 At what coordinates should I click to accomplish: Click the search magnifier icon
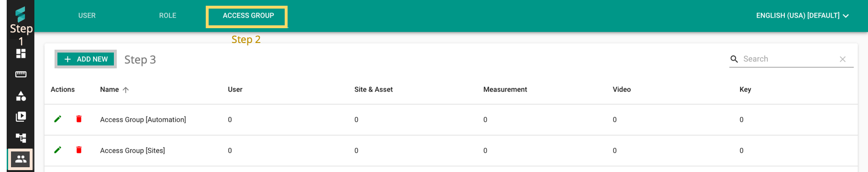734,59
